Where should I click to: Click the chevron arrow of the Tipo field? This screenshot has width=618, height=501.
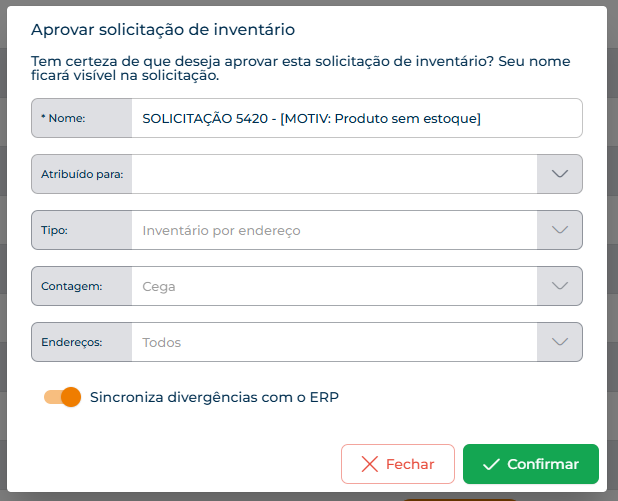pyautogui.click(x=559, y=230)
